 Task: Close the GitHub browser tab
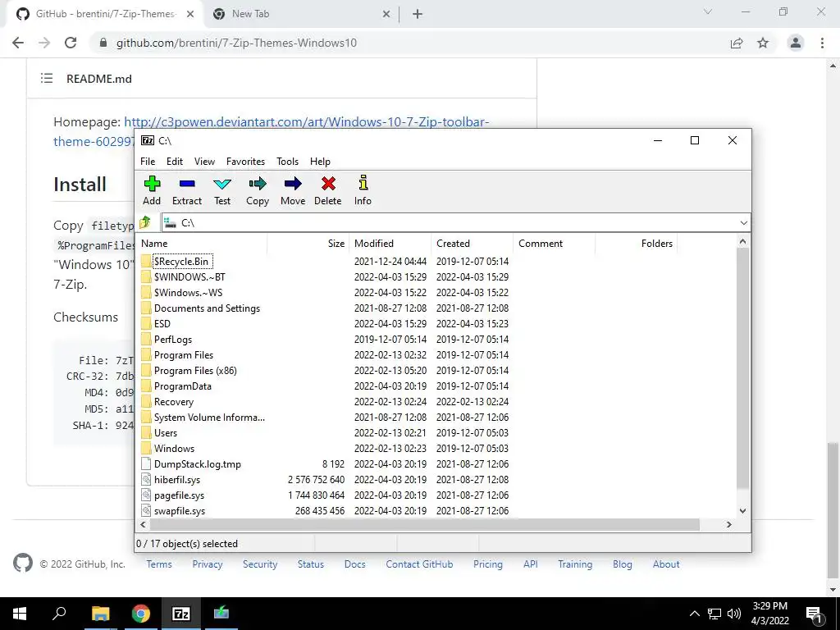click(x=190, y=15)
